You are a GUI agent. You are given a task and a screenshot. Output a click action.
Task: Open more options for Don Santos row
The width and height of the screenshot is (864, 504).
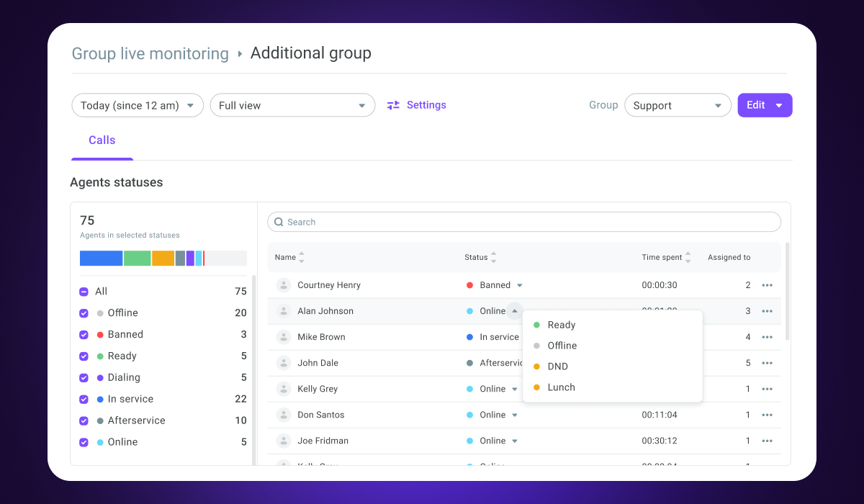coord(767,415)
